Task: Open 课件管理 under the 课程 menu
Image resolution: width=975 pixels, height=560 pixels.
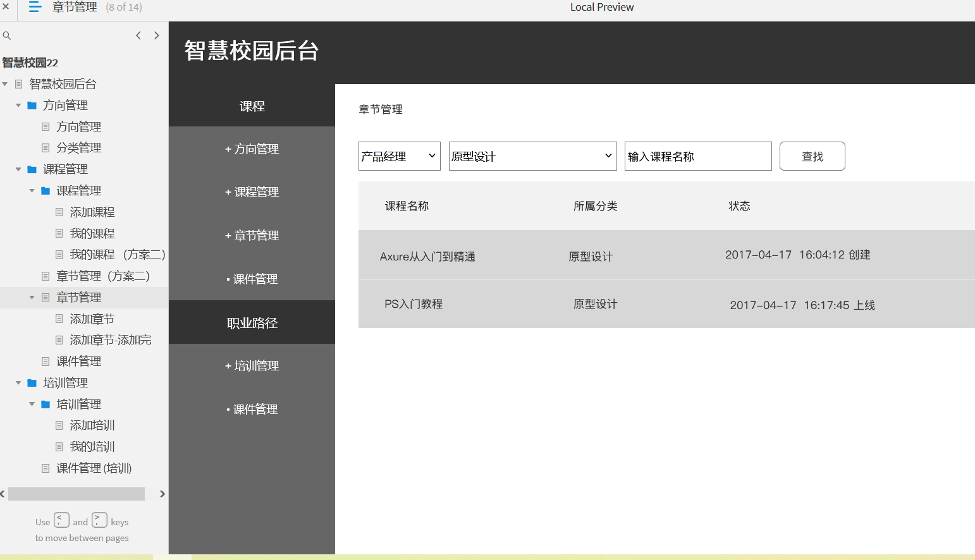Action: click(252, 279)
